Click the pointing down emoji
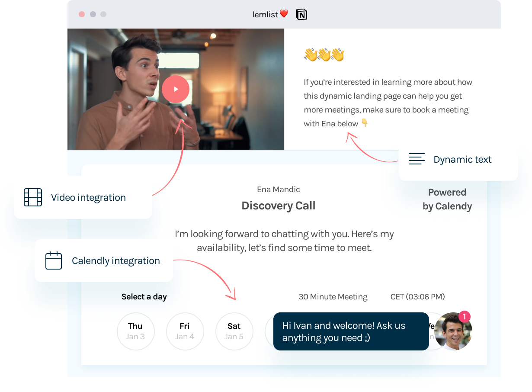 [x=365, y=123]
